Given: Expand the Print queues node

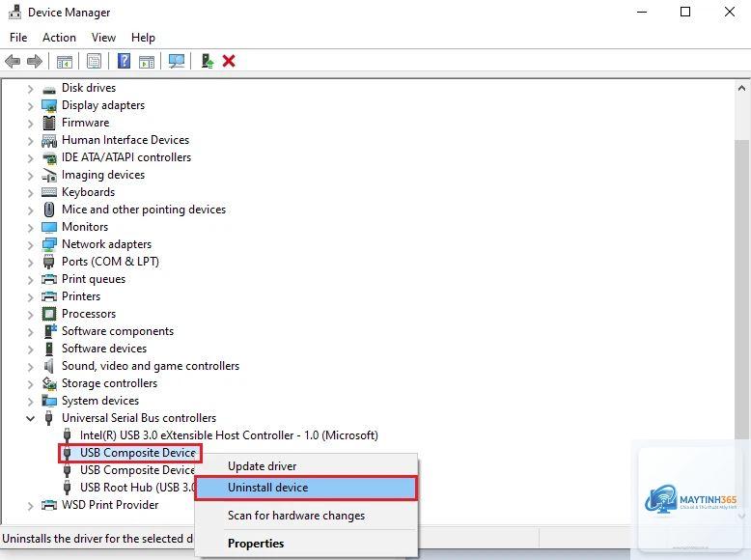Looking at the screenshot, I should 30,280.
